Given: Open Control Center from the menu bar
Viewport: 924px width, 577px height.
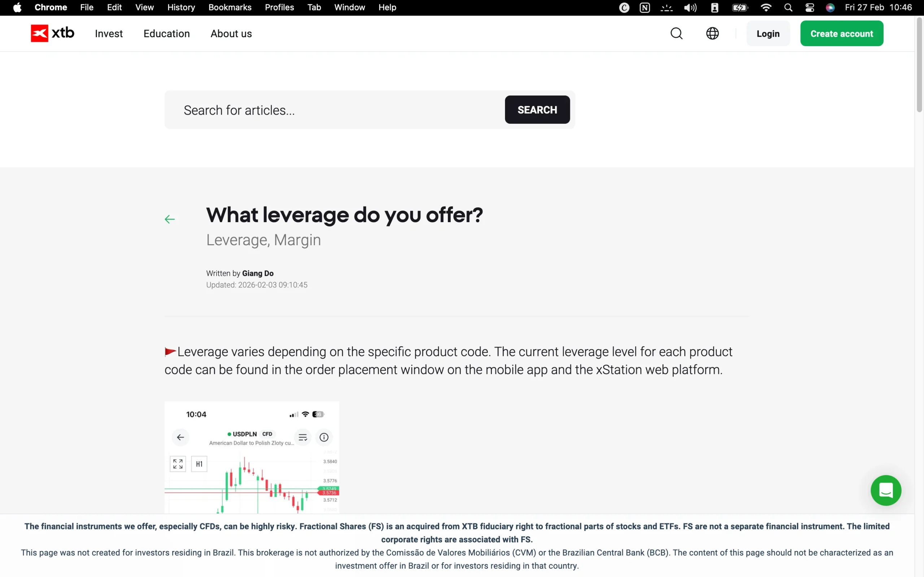Looking at the screenshot, I should [x=810, y=7].
